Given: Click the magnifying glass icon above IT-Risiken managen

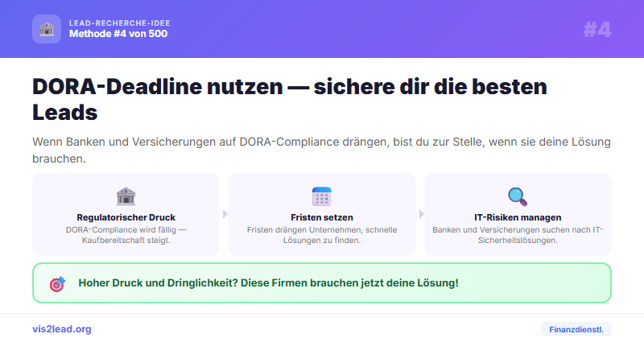Looking at the screenshot, I should click(x=518, y=196).
